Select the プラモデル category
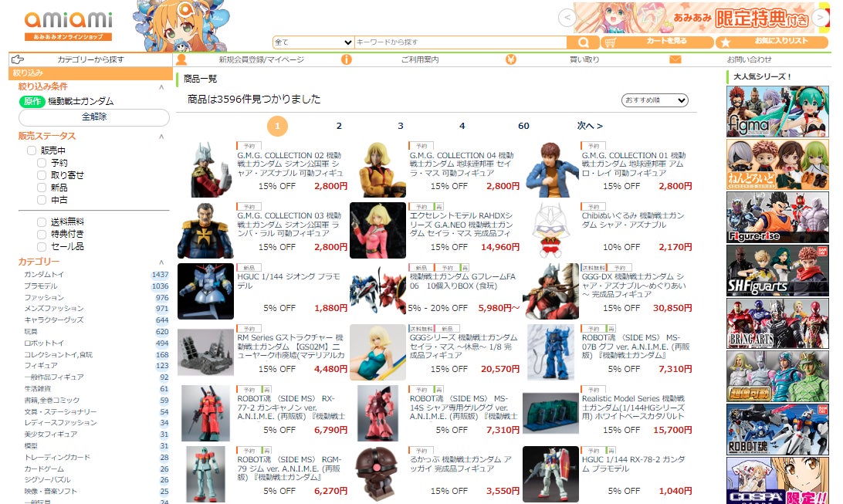Viewport: 843px width, 504px height. (41, 286)
